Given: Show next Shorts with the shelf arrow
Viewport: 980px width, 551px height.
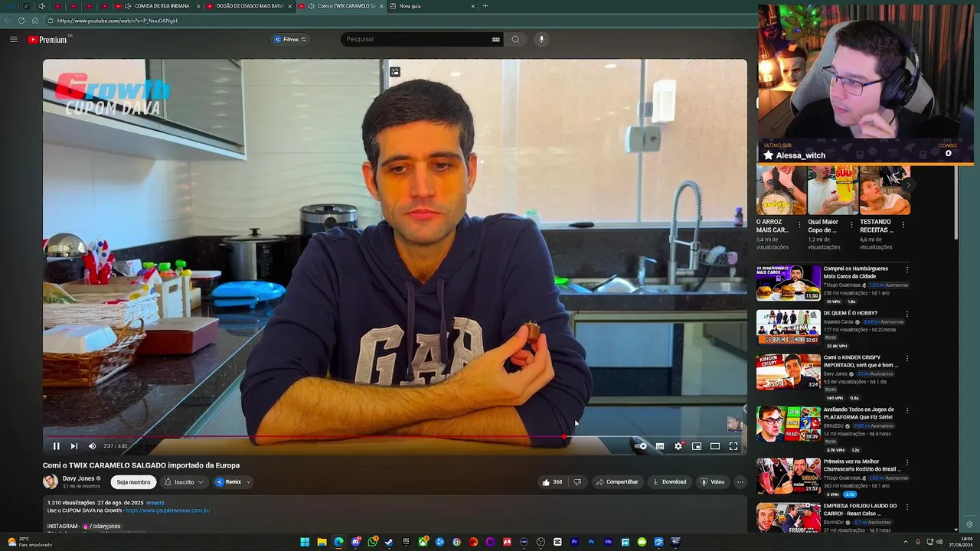Looking at the screenshot, I should coord(908,185).
